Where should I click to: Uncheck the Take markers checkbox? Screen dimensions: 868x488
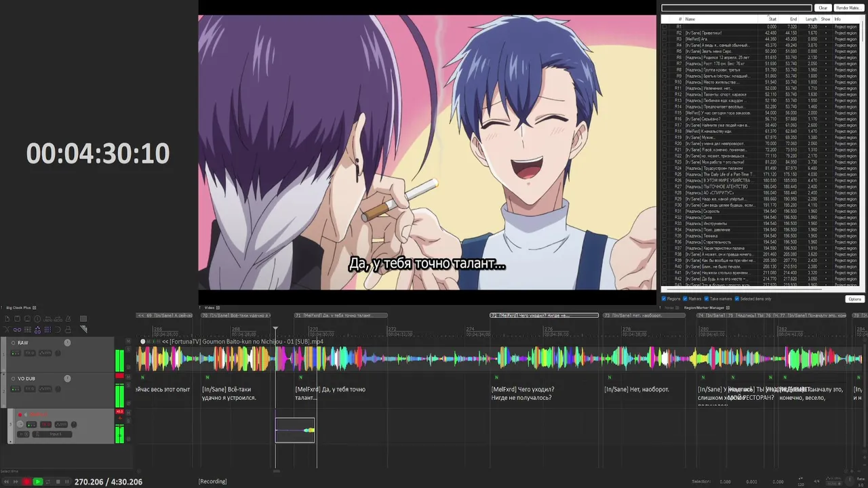[707, 299]
